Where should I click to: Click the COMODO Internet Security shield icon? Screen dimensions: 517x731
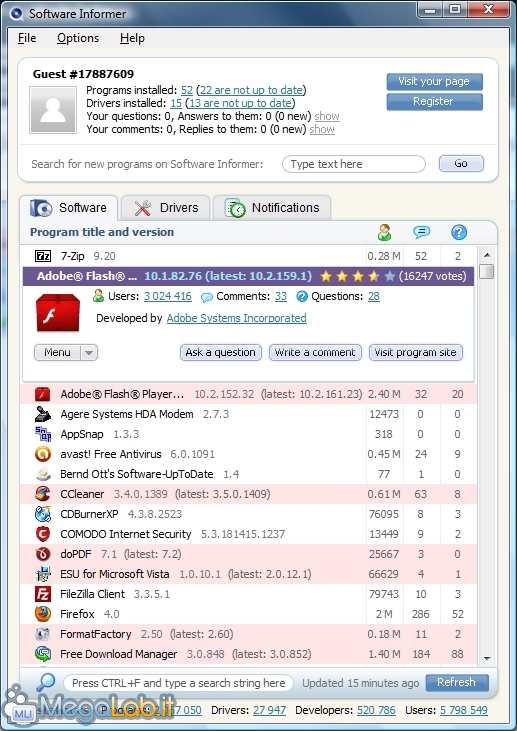[x=43, y=534]
